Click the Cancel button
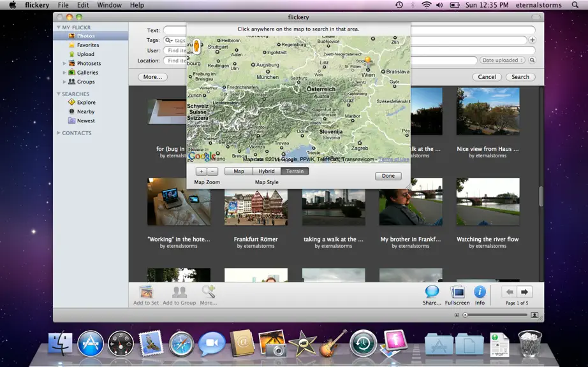The width and height of the screenshot is (588, 367). [487, 76]
